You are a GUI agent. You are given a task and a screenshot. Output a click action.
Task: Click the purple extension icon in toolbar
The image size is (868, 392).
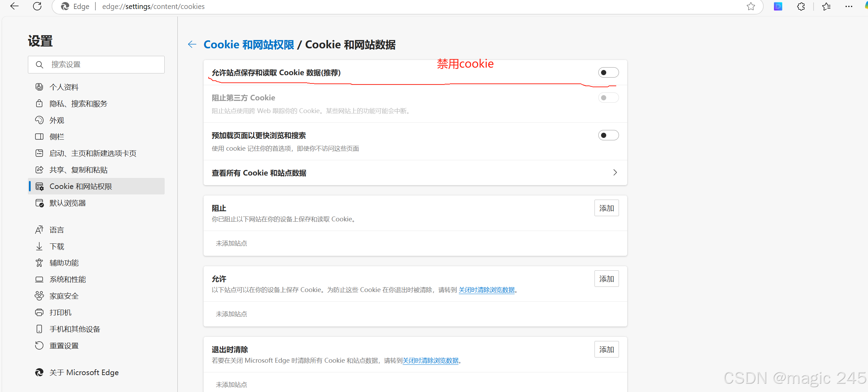[778, 7]
